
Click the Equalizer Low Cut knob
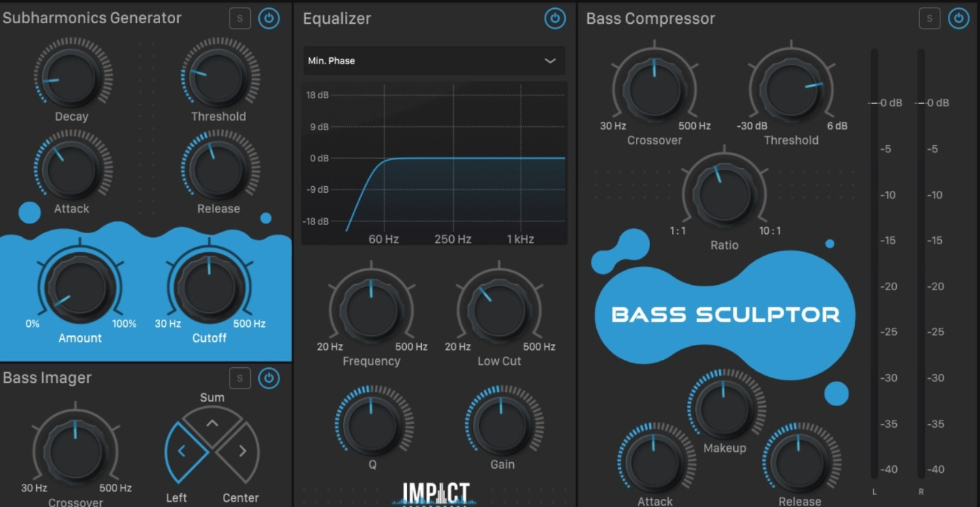(x=499, y=309)
